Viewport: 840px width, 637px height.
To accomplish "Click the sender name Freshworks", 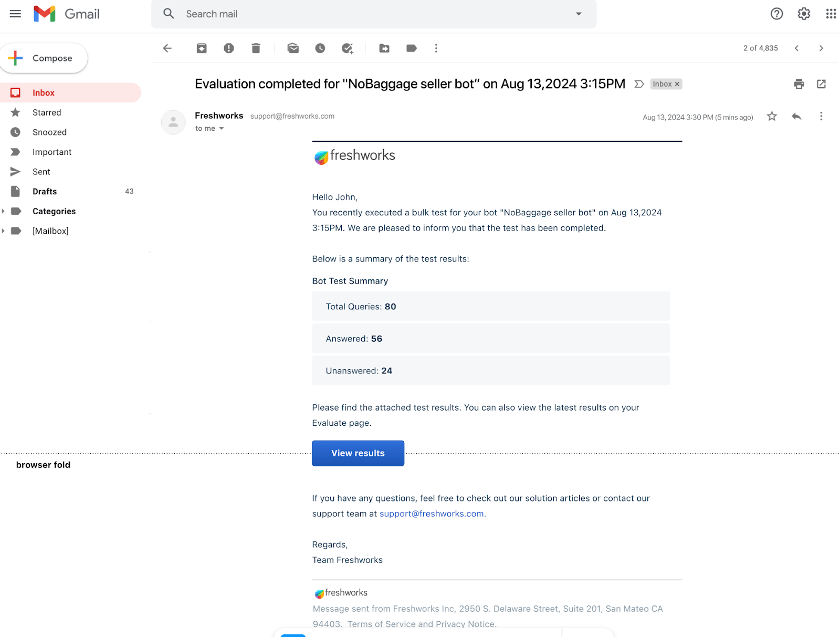I will [219, 116].
